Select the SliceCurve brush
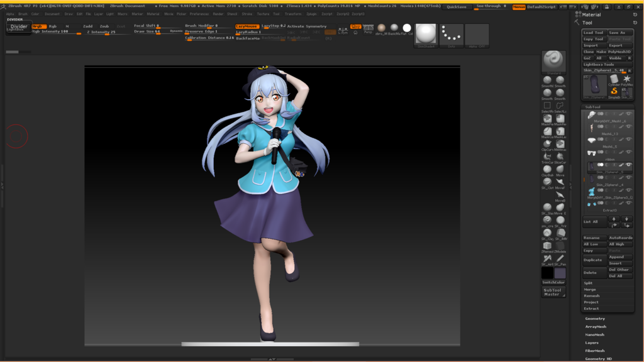Image resolution: width=644 pixels, height=362 pixels. 560,156
